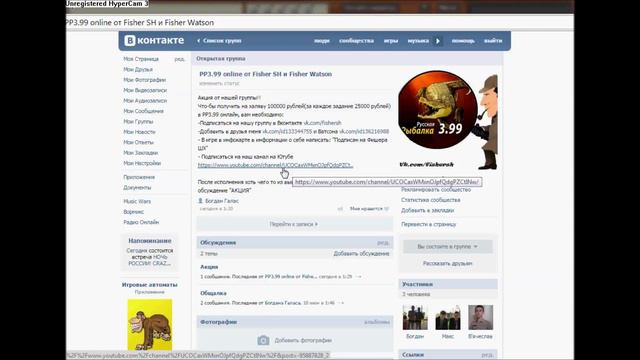
Task: Open 'Мои Фотографии' in sidebar
Action: 144,80
